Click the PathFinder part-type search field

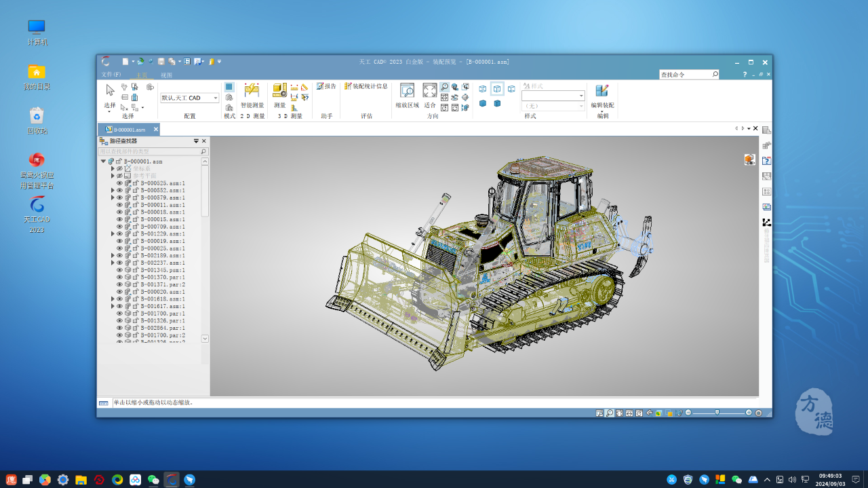coord(153,151)
